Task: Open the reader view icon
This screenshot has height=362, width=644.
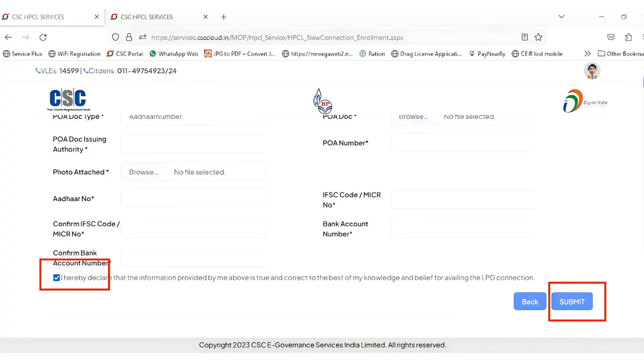Action: click(525, 37)
